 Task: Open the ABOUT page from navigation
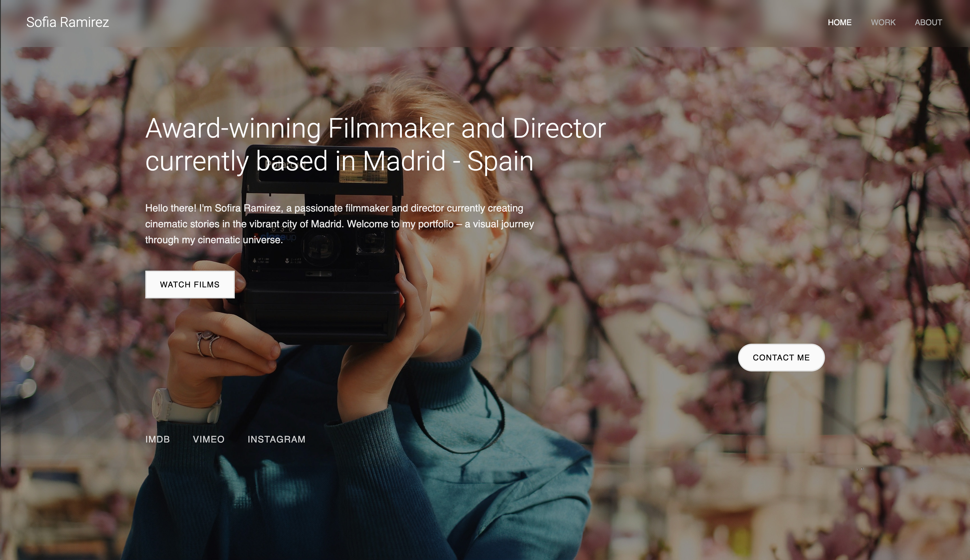click(x=928, y=23)
